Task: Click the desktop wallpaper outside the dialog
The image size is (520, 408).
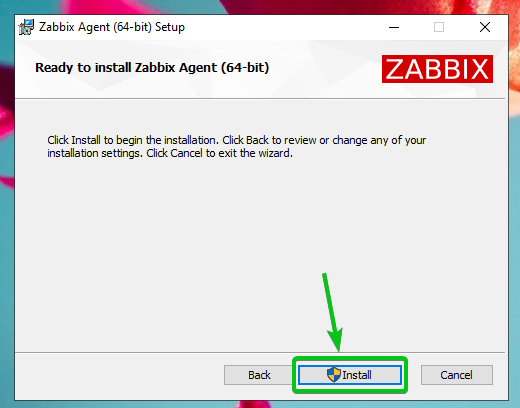Action: click(7, 233)
